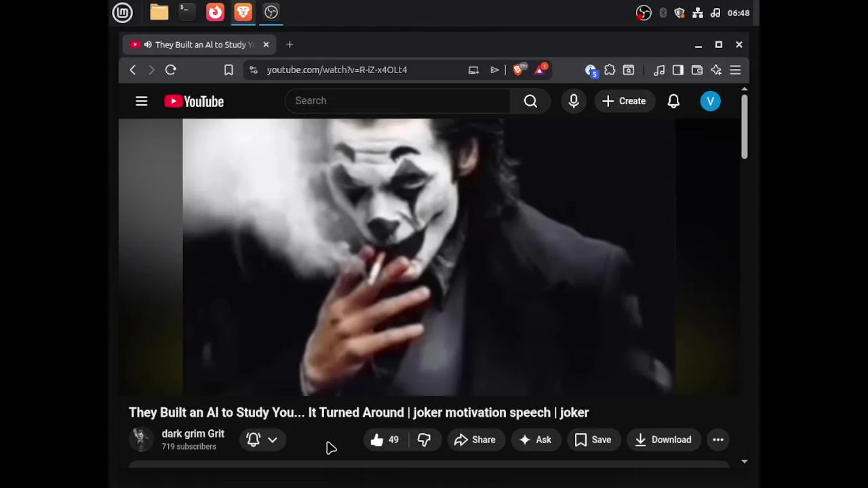Open Brave Rewards triangle icon
Screen dimensions: 868x488
point(540,69)
